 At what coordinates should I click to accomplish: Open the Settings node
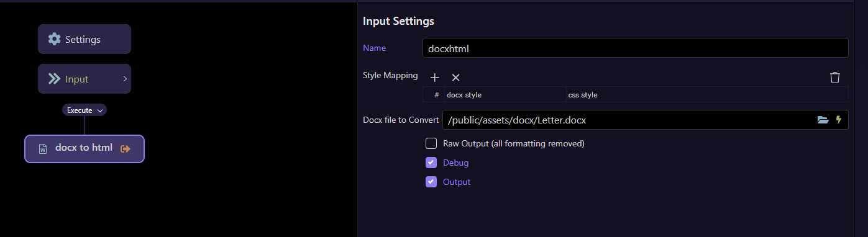(85, 39)
